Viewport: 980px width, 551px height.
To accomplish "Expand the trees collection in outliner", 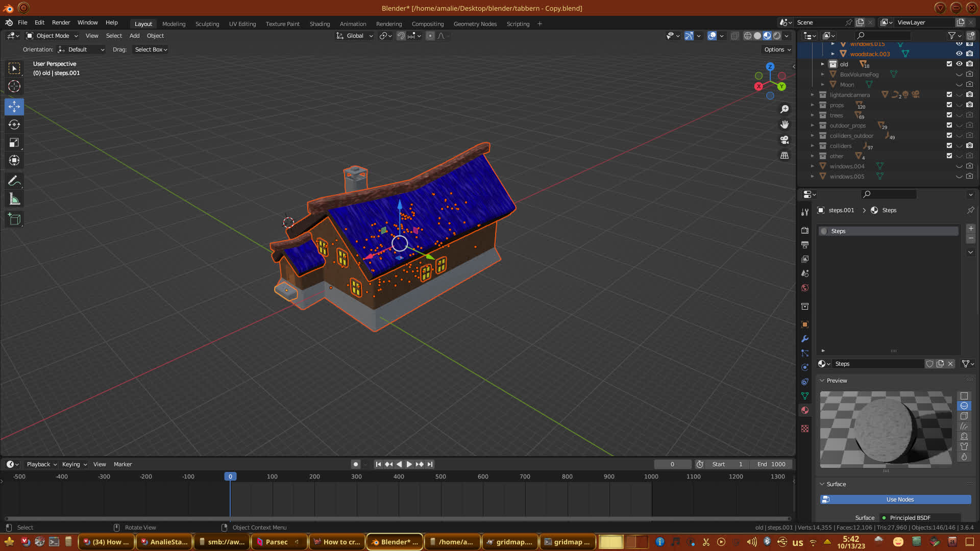I will (813, 115).
